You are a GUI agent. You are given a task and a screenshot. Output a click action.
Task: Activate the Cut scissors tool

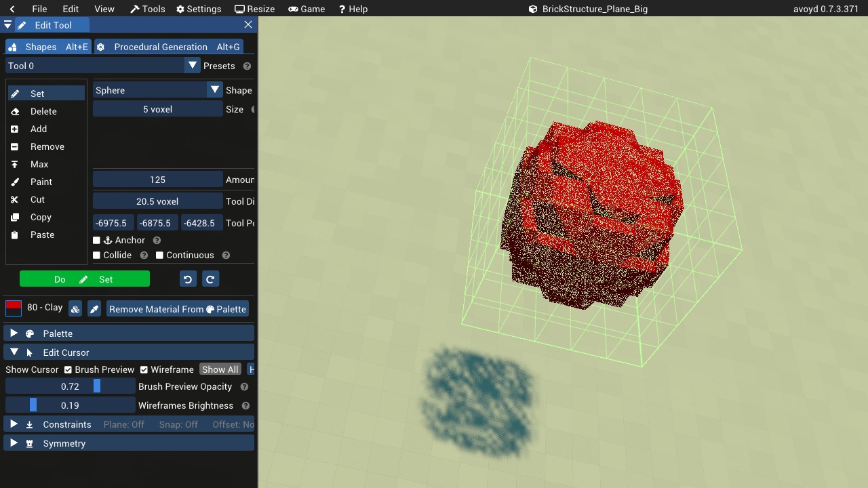click(x=35, y=199)
